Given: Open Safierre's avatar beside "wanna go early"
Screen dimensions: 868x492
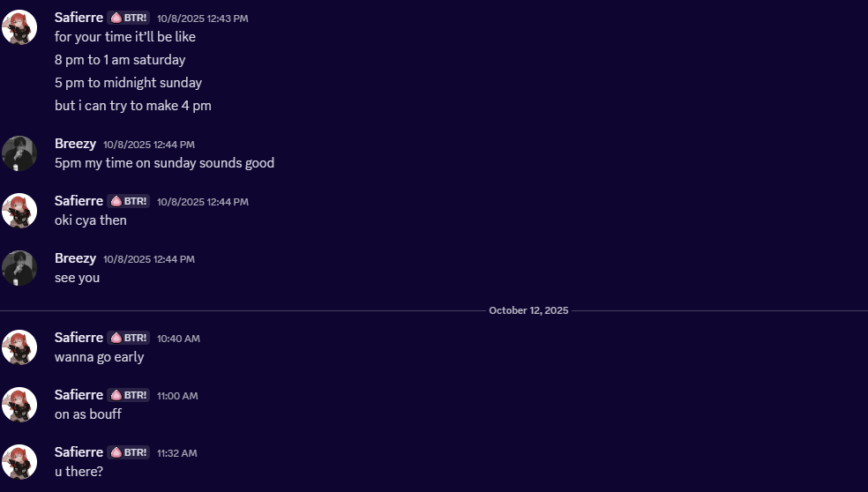Looking at the screenshot, I should (19, 347).
